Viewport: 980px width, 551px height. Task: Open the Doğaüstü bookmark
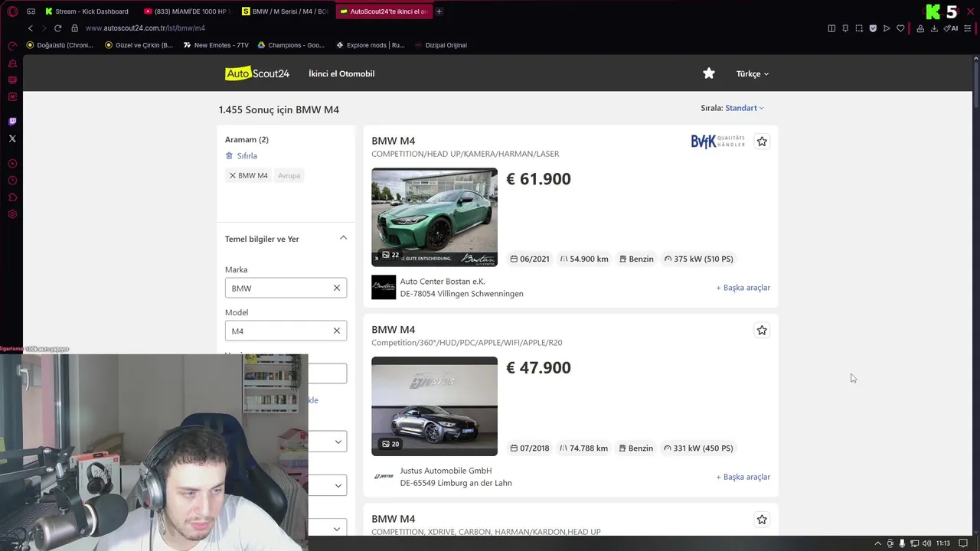tap(60, 45)
